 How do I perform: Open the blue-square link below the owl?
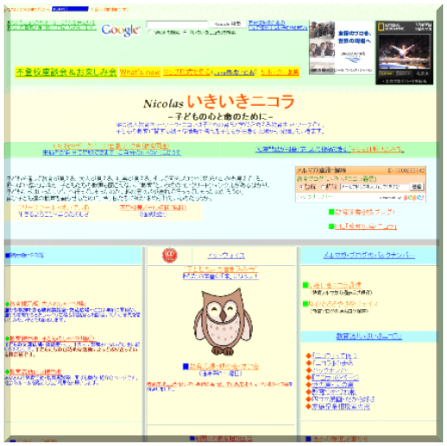pyautogui.click(x=224, y=367)
